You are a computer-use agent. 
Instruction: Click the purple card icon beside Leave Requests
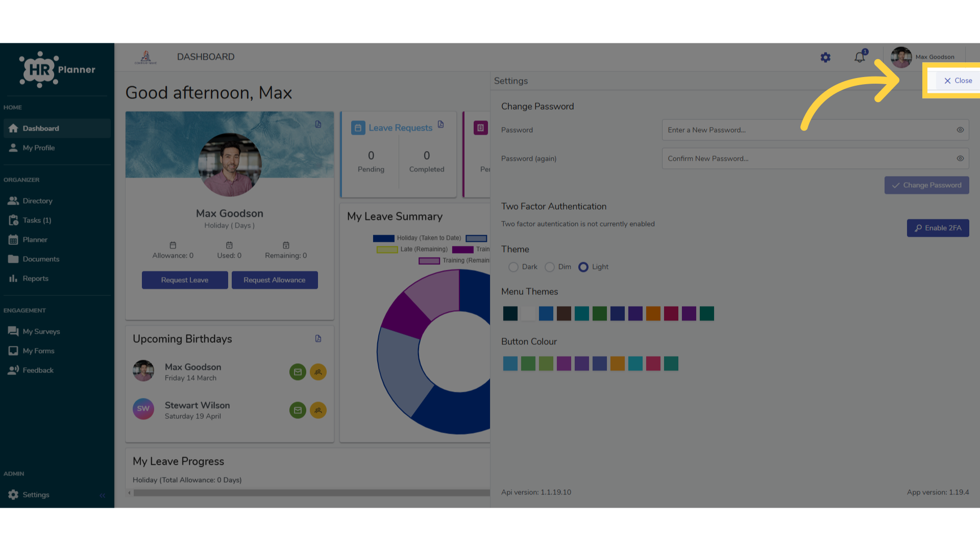tap(480, 128)
